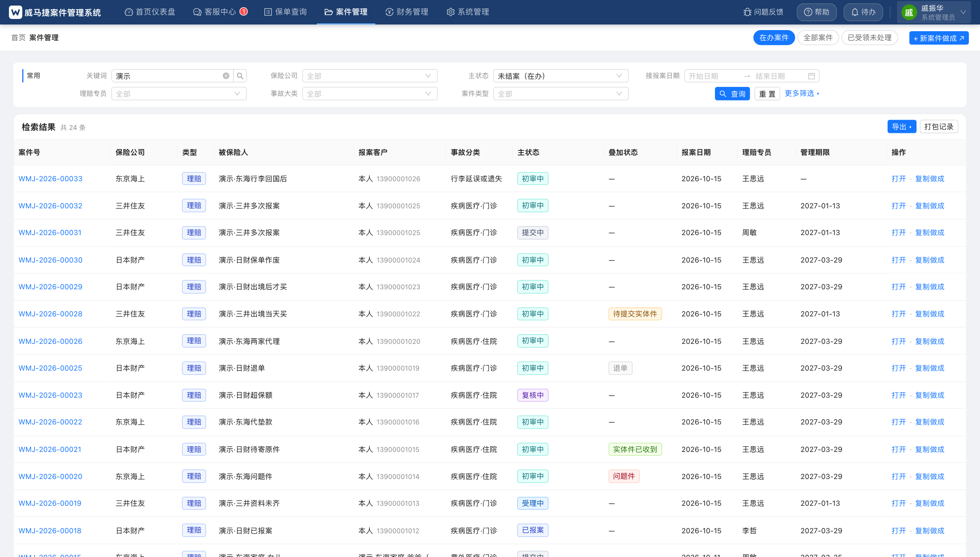
Task: Click the 打包记录 button
Action: 939,127
